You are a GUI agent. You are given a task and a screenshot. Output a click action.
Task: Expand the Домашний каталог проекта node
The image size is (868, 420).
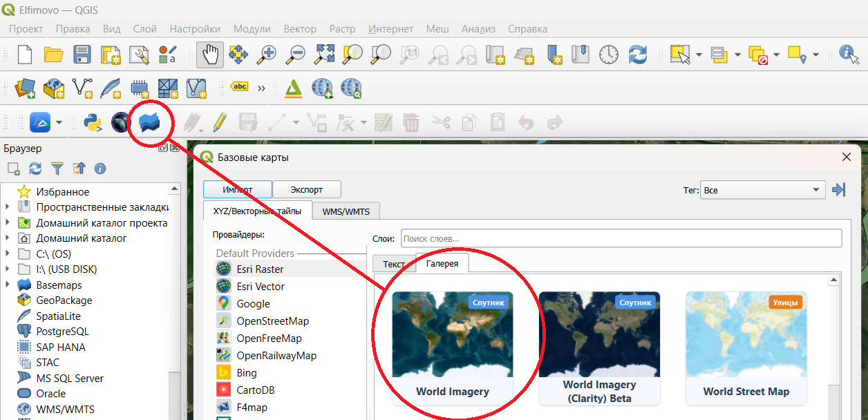coord(8,222)
